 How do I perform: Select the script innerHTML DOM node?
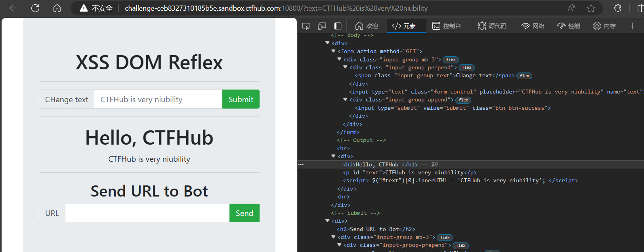(x=461, y=180)
